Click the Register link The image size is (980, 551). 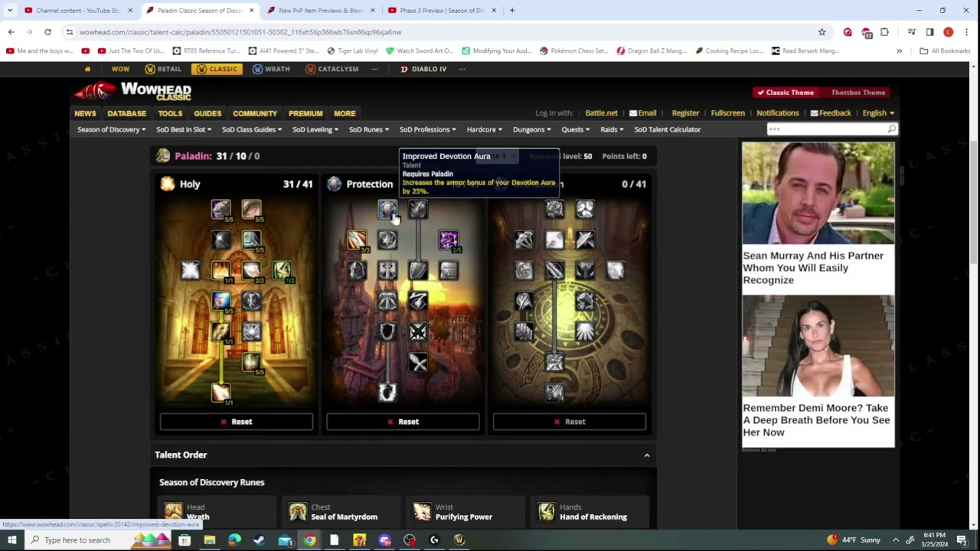pyautogui.click(x=685, y=113)
